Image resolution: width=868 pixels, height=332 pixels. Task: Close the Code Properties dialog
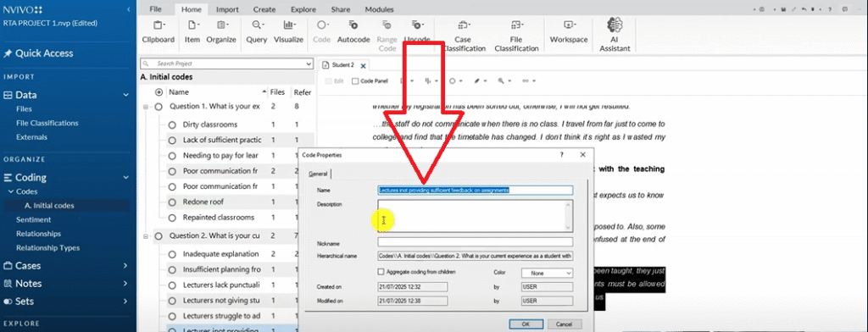point(583,156)
